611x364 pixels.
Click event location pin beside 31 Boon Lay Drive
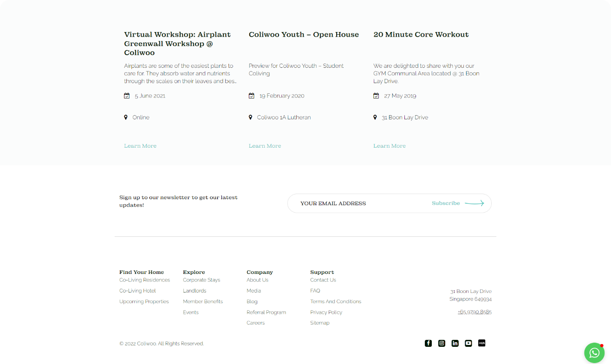(x=375, y=117)
